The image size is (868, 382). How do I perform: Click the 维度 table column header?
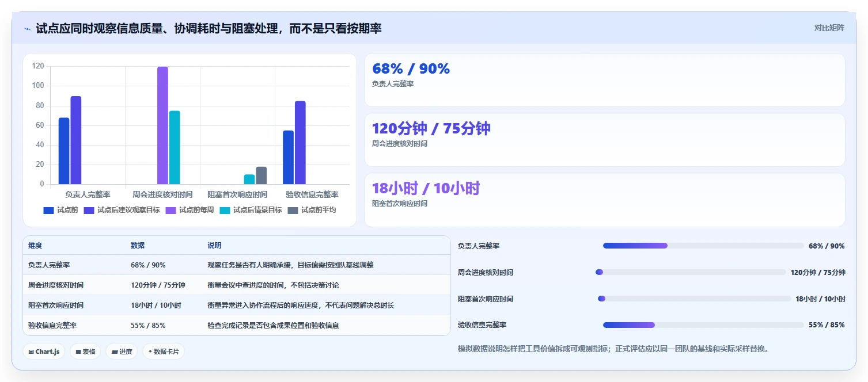35,246
